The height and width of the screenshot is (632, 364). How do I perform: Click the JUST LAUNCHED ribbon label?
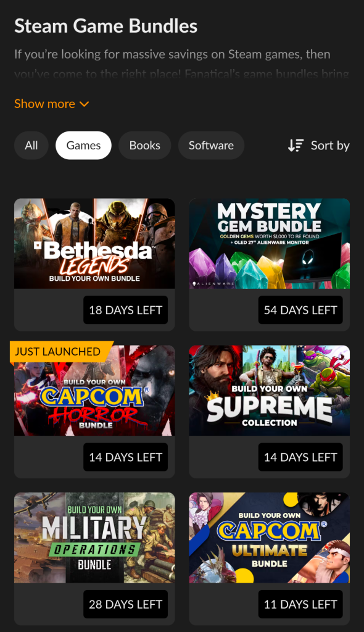tap(57, 352)
